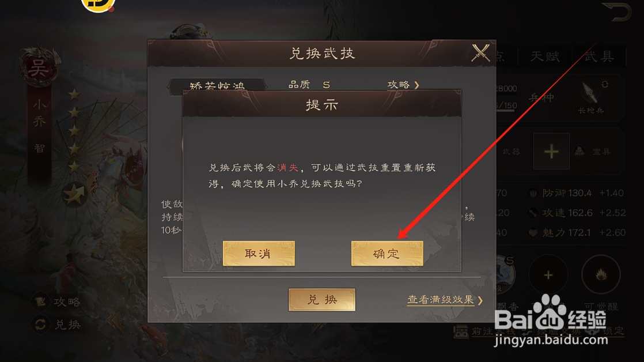The height and width of the screenshot is (362, 644).
Task: Confirm the exchange with 确定 button
Action: [x=387, y=254]
